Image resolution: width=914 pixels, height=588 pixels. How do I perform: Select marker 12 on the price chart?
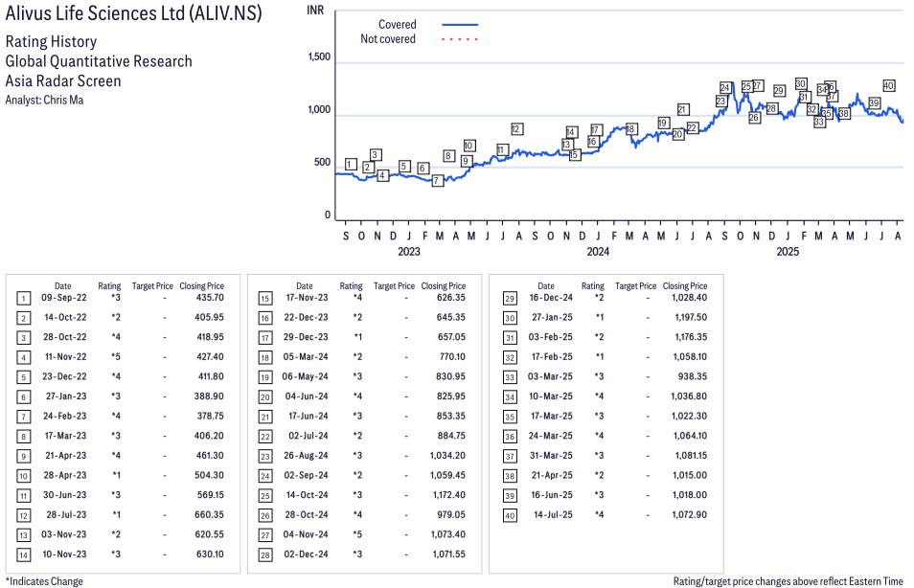click(x=516, y=128)
